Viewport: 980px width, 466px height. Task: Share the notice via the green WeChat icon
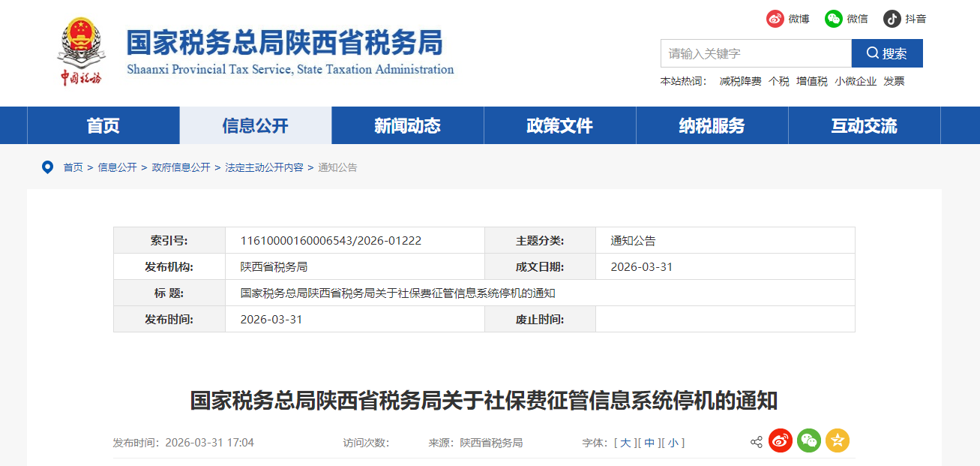coord(808,441)
